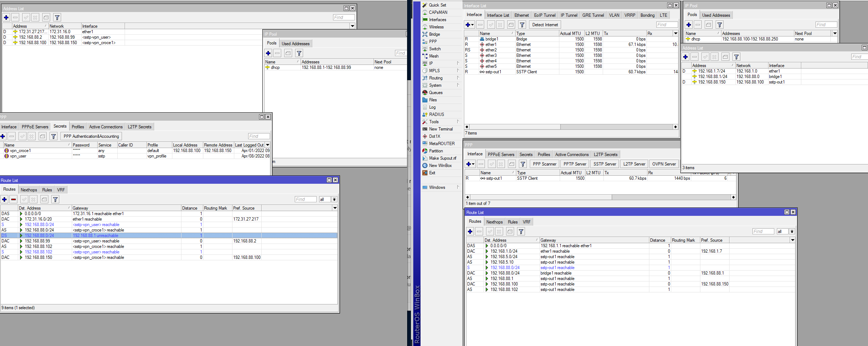The width and height of the screenshot is (868, 346).
Task: Click the filter funnel icon in left Address List
Action: (x=57, y=18)
